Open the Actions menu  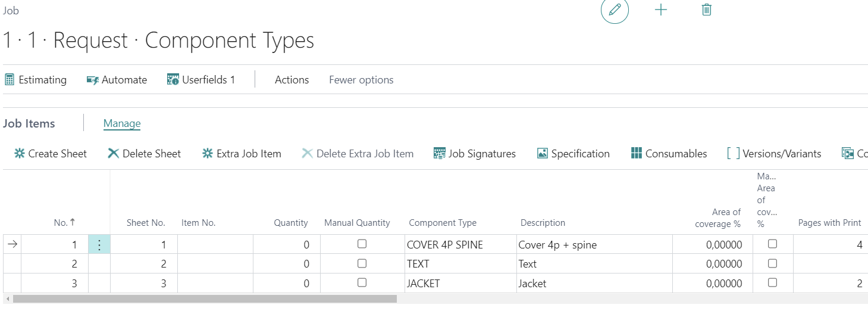tap(292, 80)
